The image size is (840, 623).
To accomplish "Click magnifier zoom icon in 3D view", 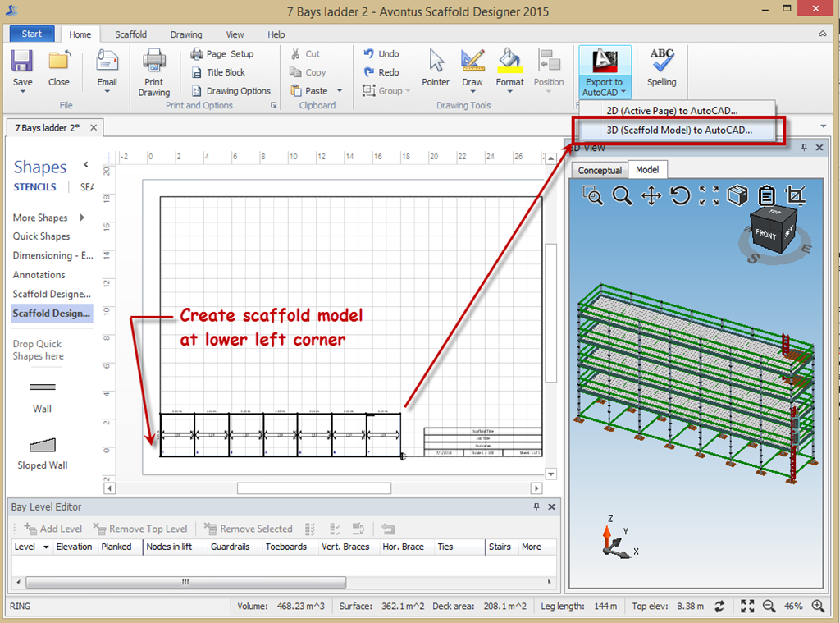I will pos(622,195).
